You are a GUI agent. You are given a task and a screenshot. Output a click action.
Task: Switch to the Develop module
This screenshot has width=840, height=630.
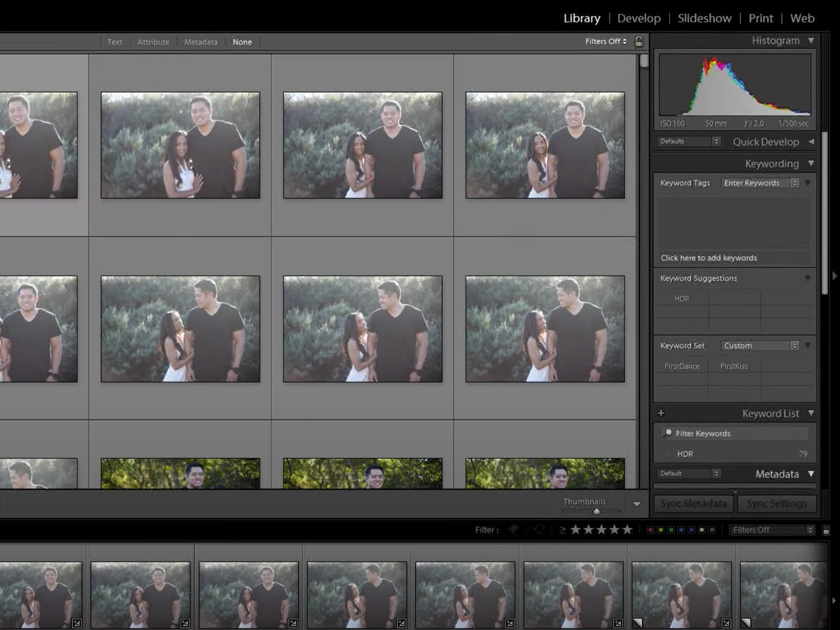638,18
